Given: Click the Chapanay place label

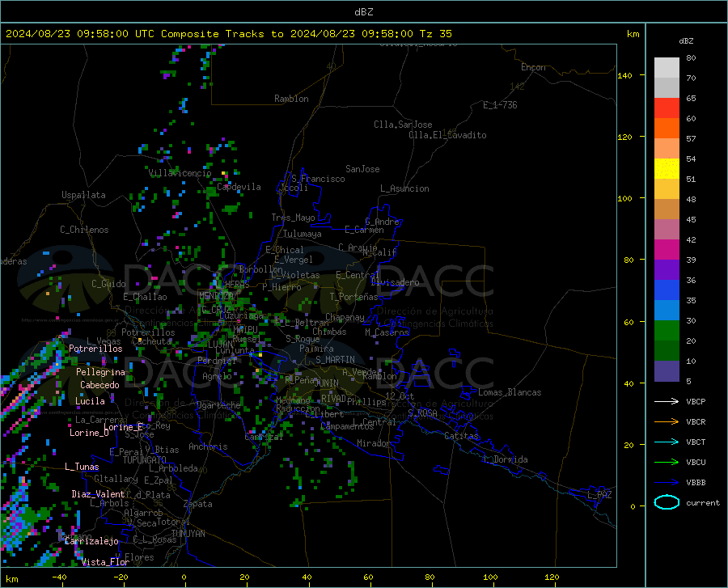Looking at the screenshot, I should 345,317.
